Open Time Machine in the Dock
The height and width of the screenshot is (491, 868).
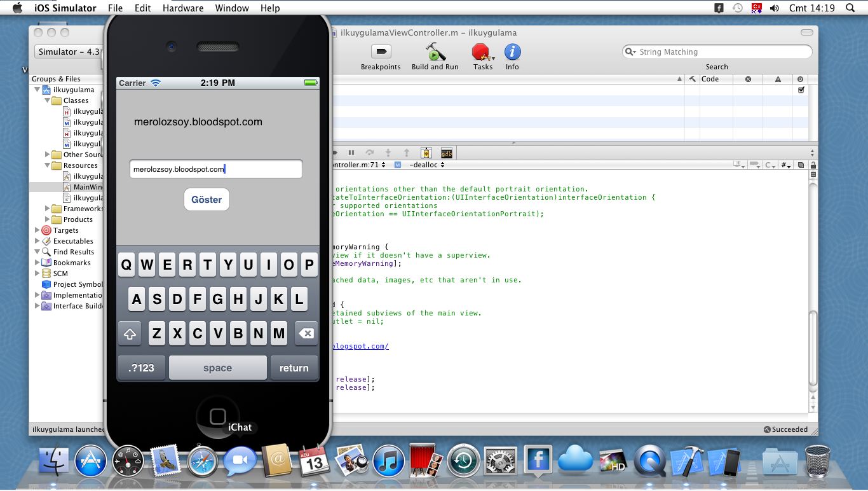[x=463, y=460]
